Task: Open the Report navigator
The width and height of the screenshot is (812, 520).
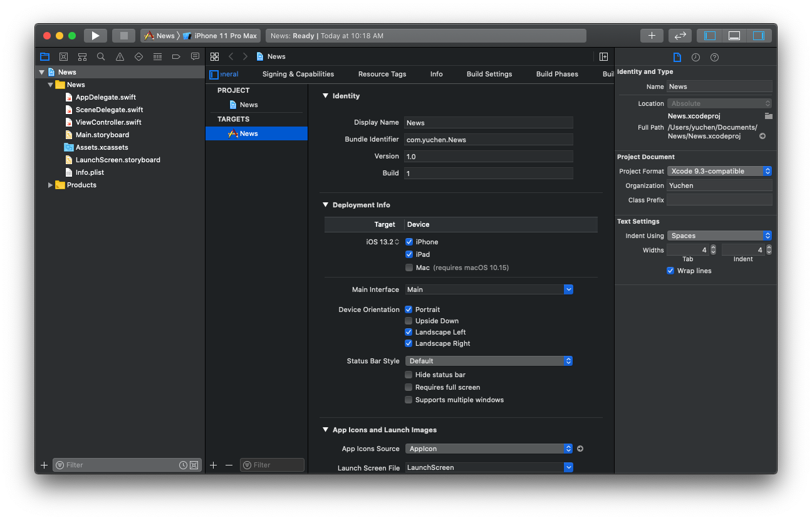Action: tap(195, 56)
